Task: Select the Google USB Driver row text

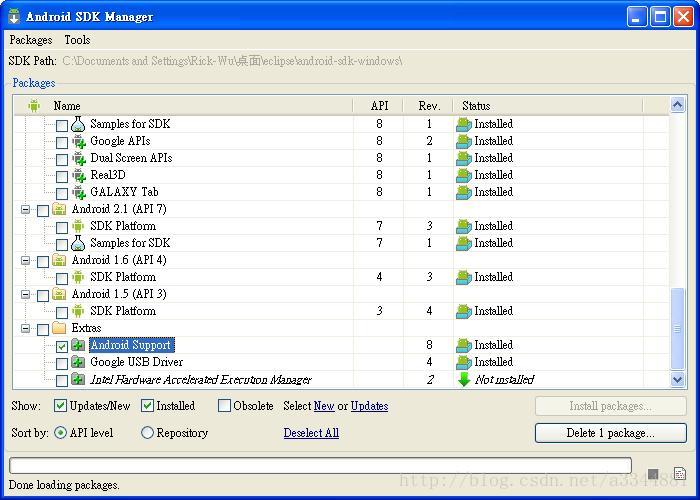Action: 137,362
